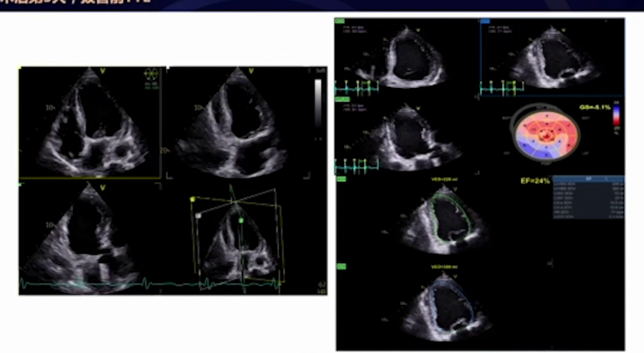Open the top-left four-chamber echo view
This screenshot has width=644, height=353.
click(90, 123)
